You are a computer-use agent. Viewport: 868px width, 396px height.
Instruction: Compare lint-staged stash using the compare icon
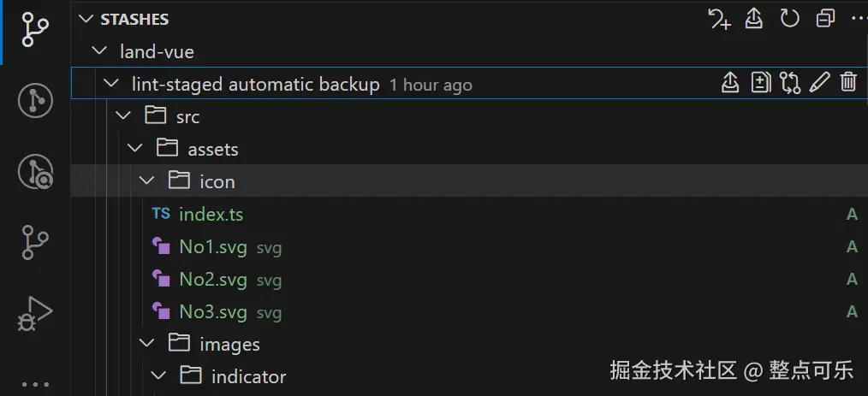point(790,83)
